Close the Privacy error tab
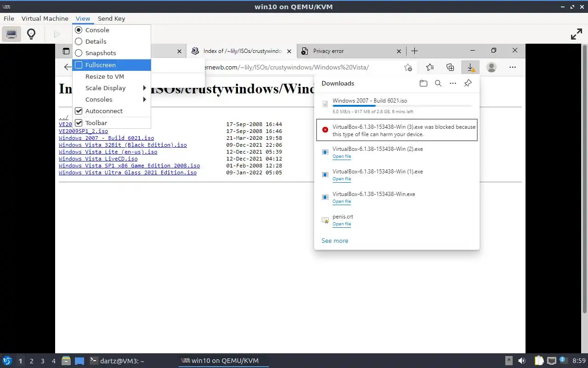 (399, 51)
